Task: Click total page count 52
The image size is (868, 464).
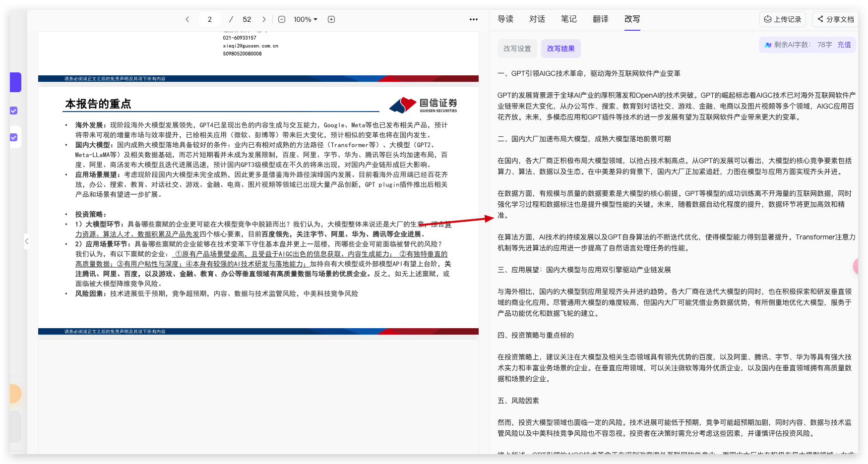Action: coord(247,19)
